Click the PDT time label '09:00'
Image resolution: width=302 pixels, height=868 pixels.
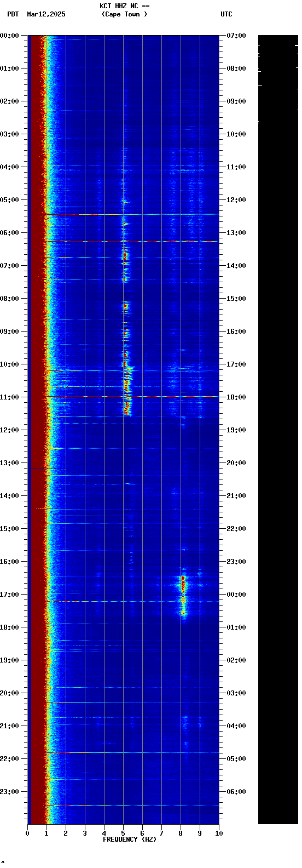pyautogui.click(x=9, y=332)
